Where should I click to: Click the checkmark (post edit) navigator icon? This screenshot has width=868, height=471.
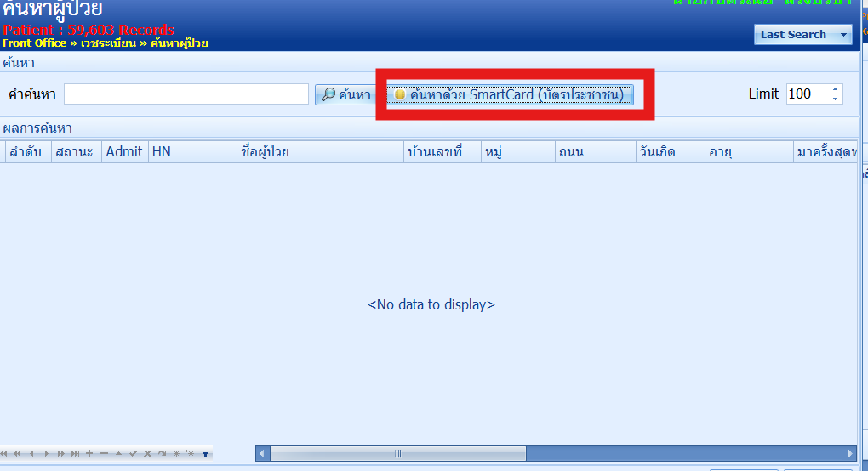coord(133,454)
